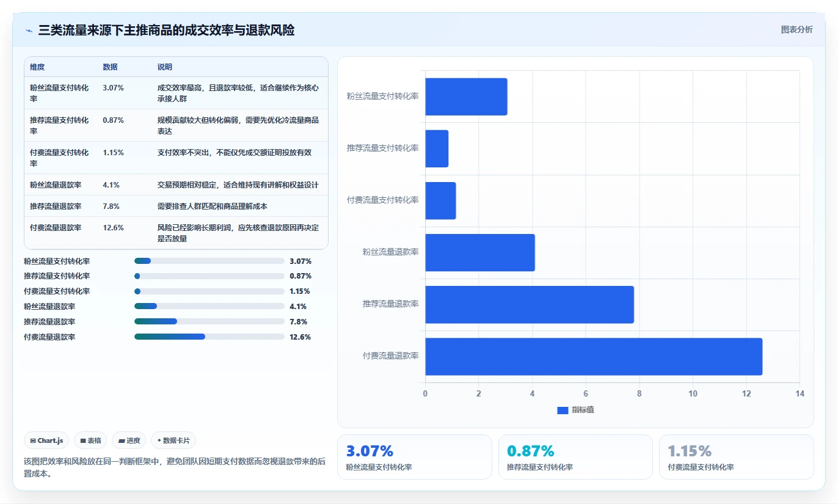Image resolution: width=838 pixels, height=504 pixels.
Task: Click the 粉丝流量支付转化率 chart bar
Action: tap(466, 97)
